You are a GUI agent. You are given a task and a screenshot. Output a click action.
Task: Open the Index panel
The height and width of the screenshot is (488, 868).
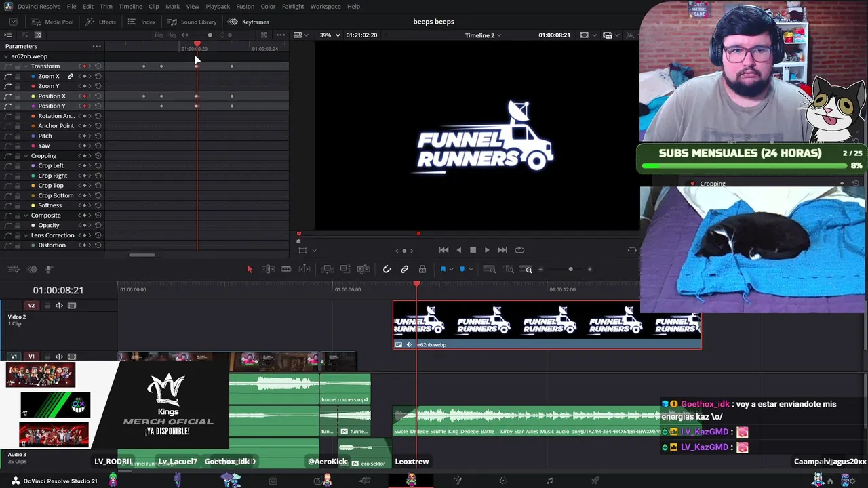tap(142, 22)
